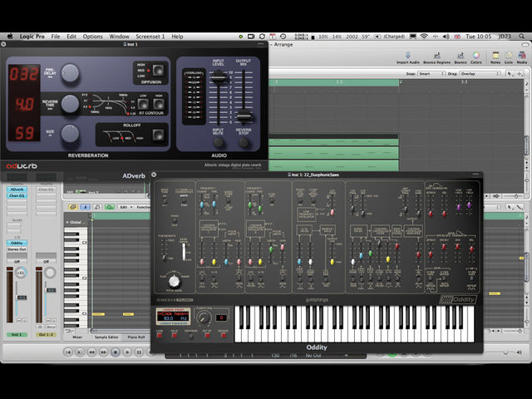Click the Play transport button
Screen dimensions: 532x399
(x=127, y=352)
